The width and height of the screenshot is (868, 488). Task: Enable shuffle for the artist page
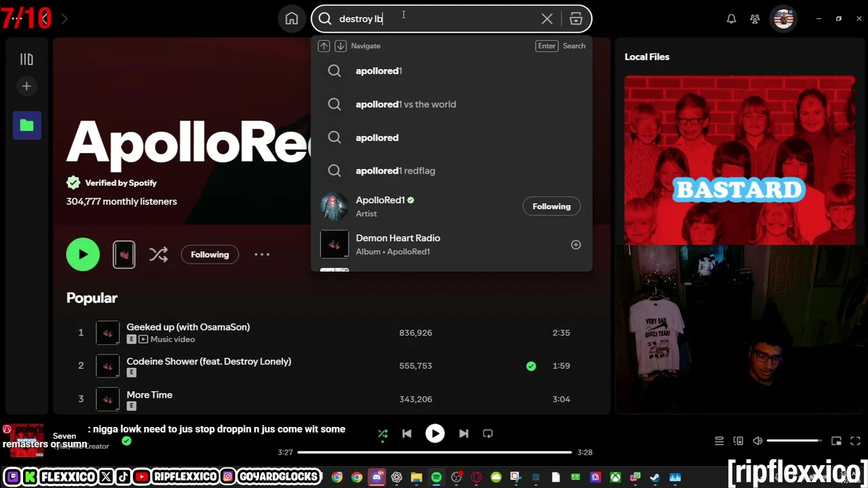pos(159,255)
